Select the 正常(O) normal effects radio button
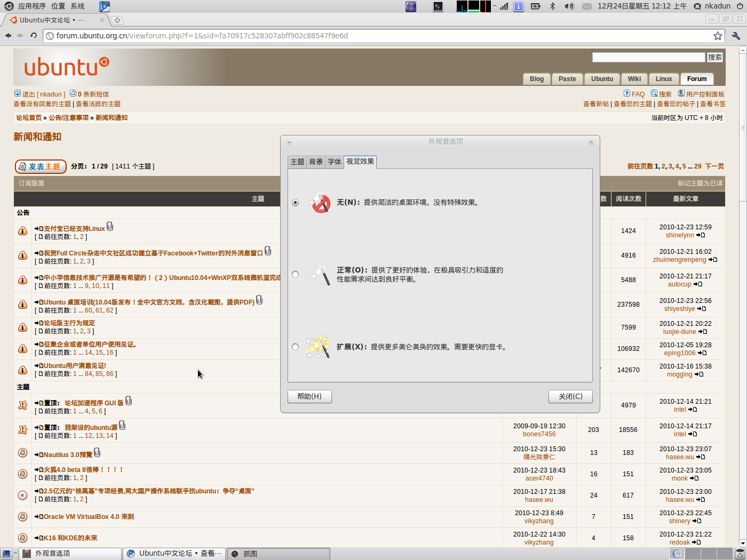 pyautogui.click(x=296, y=275)
